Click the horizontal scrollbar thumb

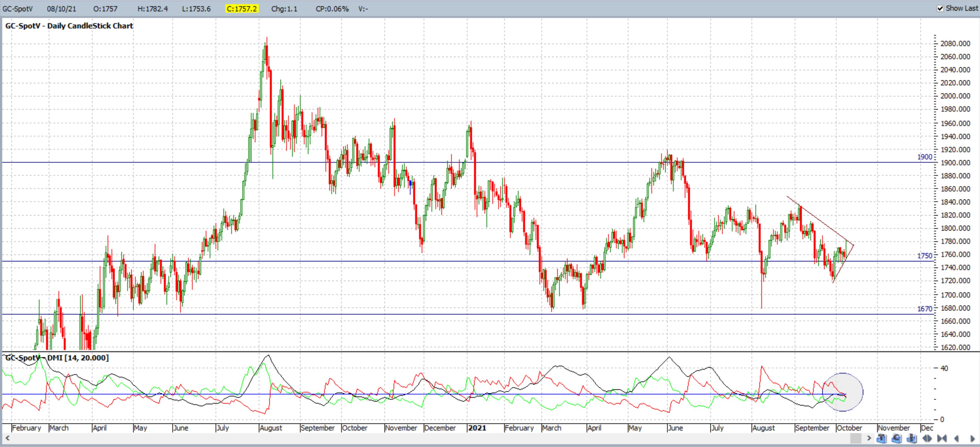click(x=856, y=438)
